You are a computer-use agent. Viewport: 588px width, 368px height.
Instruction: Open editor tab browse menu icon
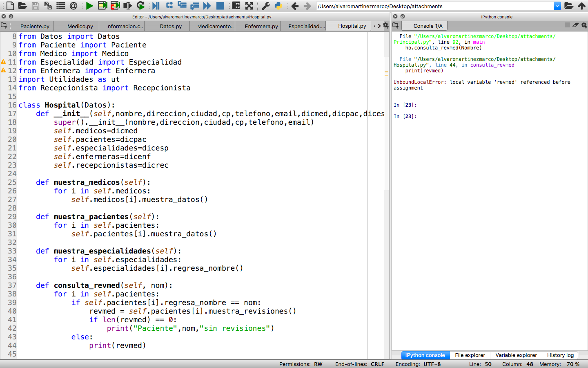point(4,25)
